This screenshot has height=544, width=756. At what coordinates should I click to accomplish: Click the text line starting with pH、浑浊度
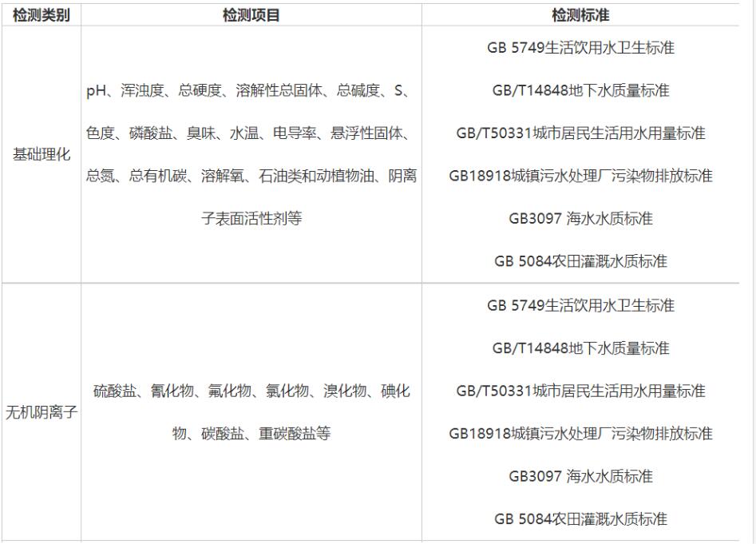pyautogui.click(x=247, y=91)
